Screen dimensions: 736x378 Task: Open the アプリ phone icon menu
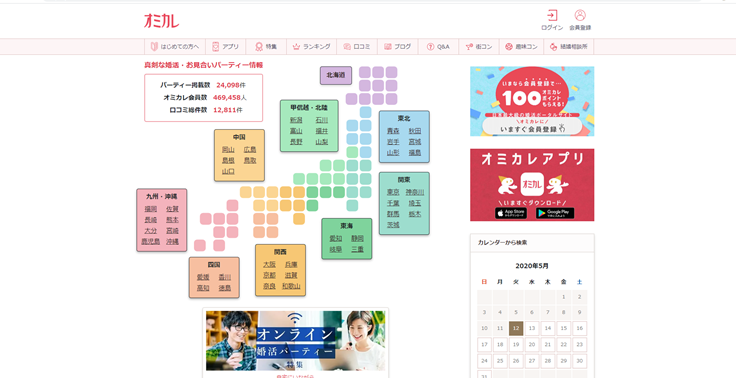coord(226,46)
